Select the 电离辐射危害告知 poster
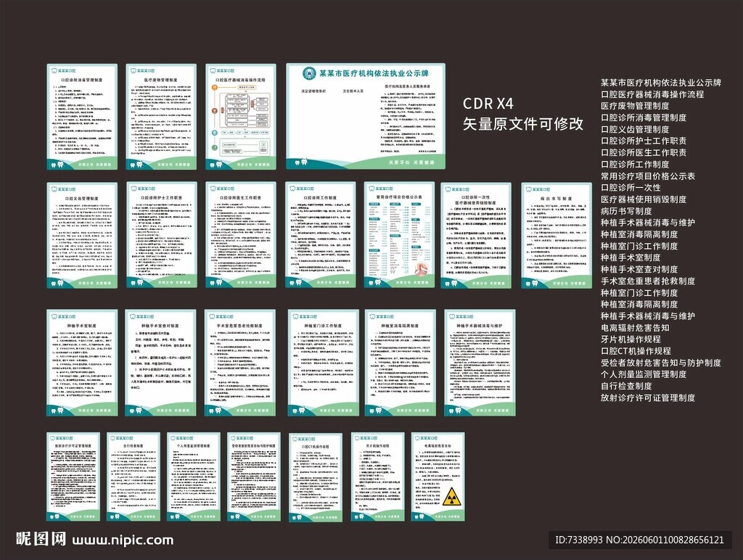 438,477
